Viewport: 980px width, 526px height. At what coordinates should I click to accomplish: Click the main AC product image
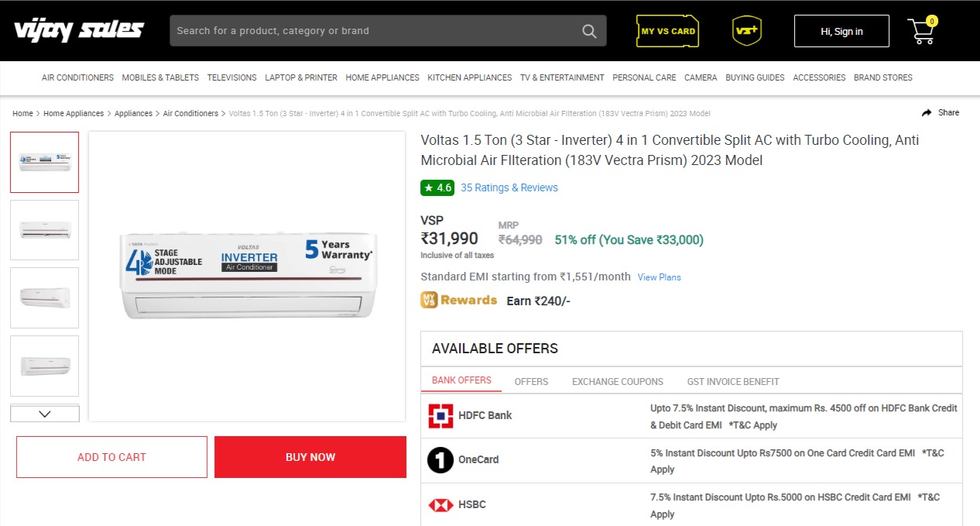click(248, 277)
